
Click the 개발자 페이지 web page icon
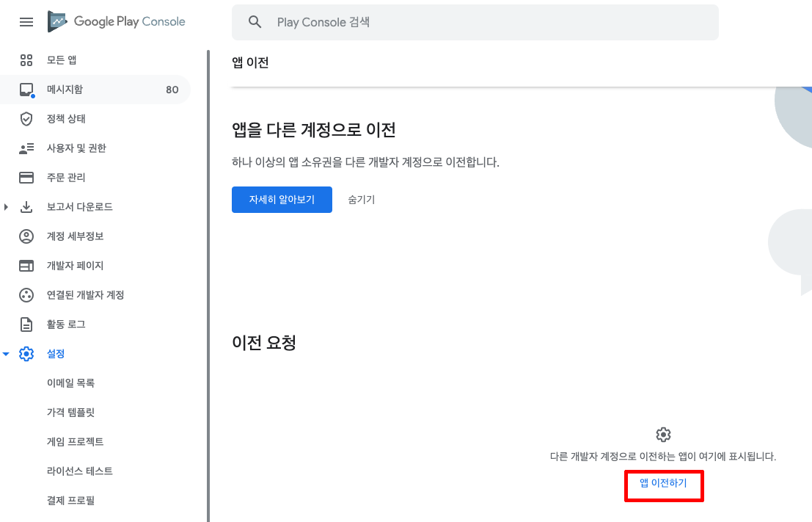coord(26,266)
